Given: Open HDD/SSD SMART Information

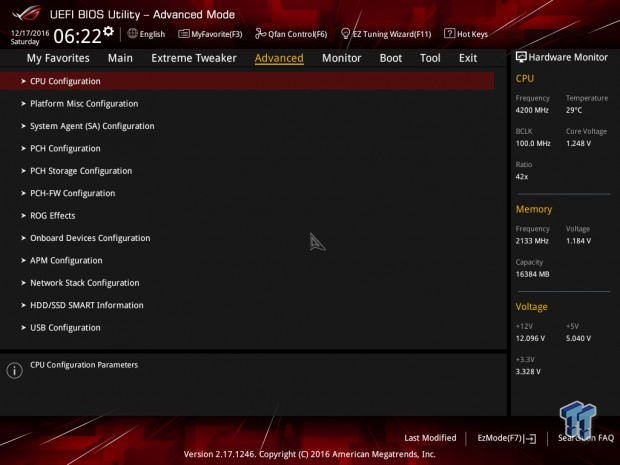Looking at the screenshot, I should 87,305.
